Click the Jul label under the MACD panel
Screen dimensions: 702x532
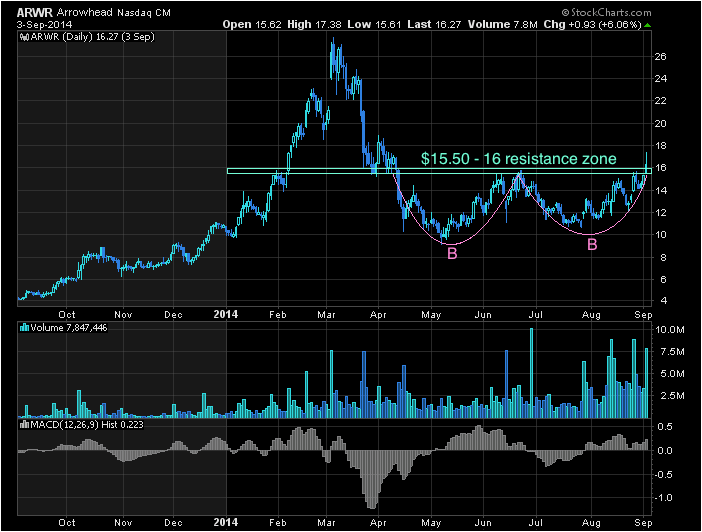(x=535, y=523)
